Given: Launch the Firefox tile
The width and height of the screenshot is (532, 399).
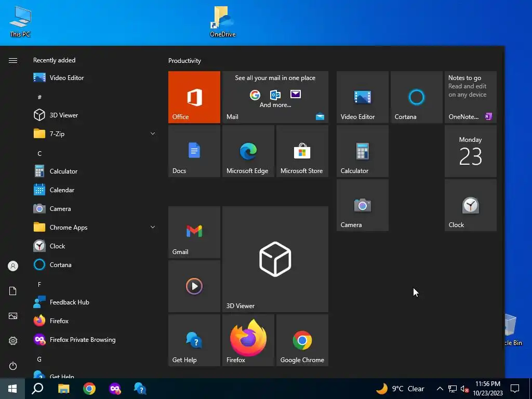Looking at the screenshot, I should coord(248,340).
